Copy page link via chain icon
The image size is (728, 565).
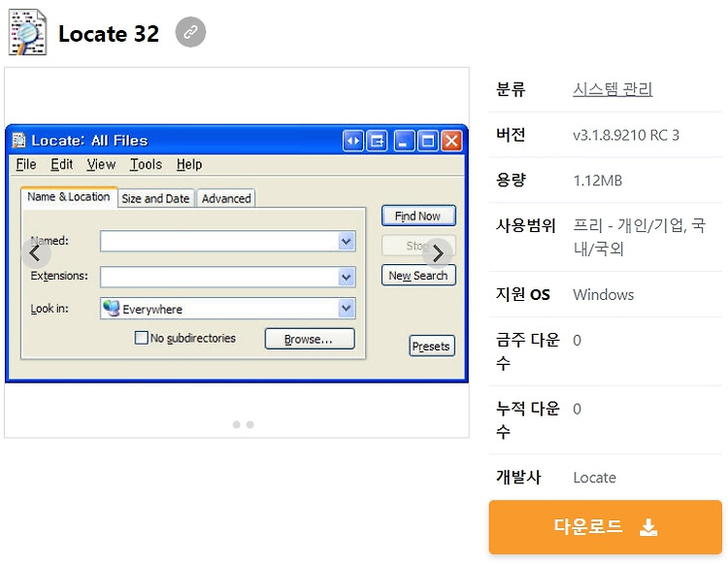click(190, 32)
